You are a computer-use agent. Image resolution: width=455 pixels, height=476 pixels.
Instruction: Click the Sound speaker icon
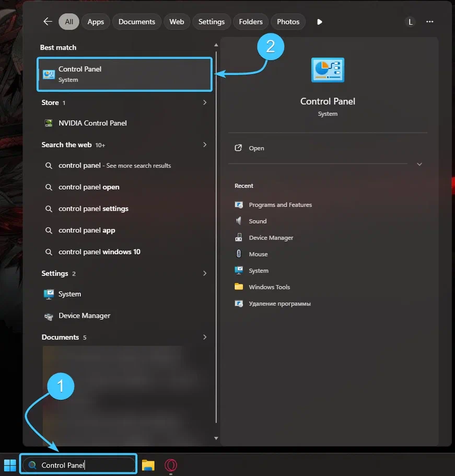[239, 221]
